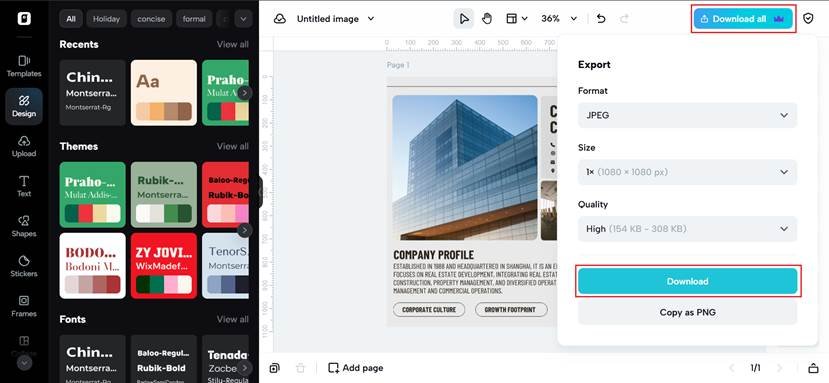Apply the beige Aa color palette card
This screenshot has width=829, height=383.
pyautogui.click(x=164, y=93)
